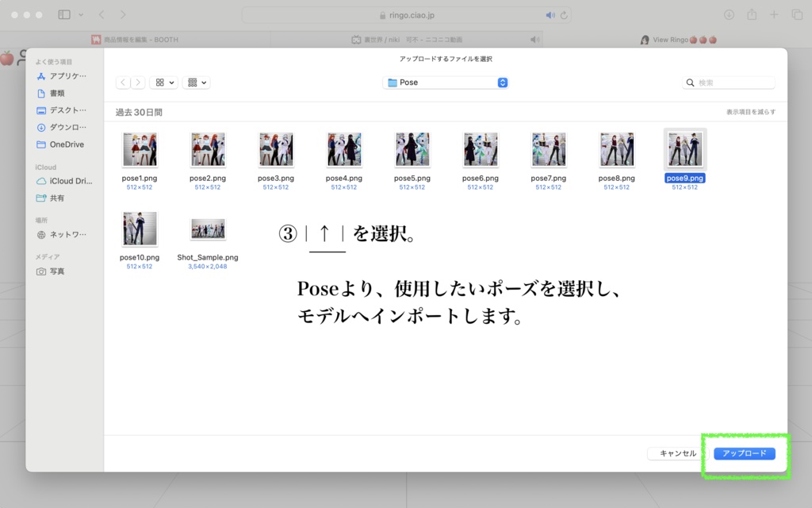The width and height of the screenshot is (812, 508).
Task: Click the new tab plus icon
Action: (x=774, y=14)
